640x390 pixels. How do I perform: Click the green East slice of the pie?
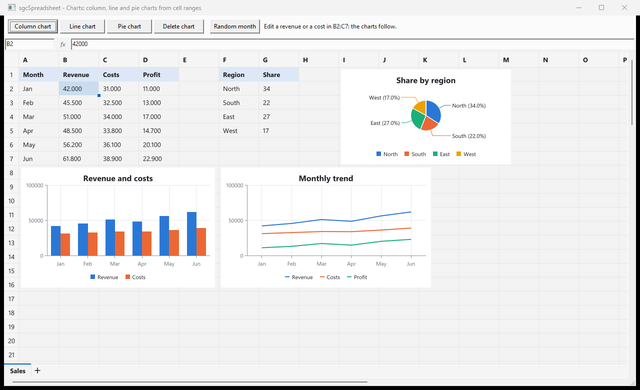pyautogui.click(x=417, y=119)
